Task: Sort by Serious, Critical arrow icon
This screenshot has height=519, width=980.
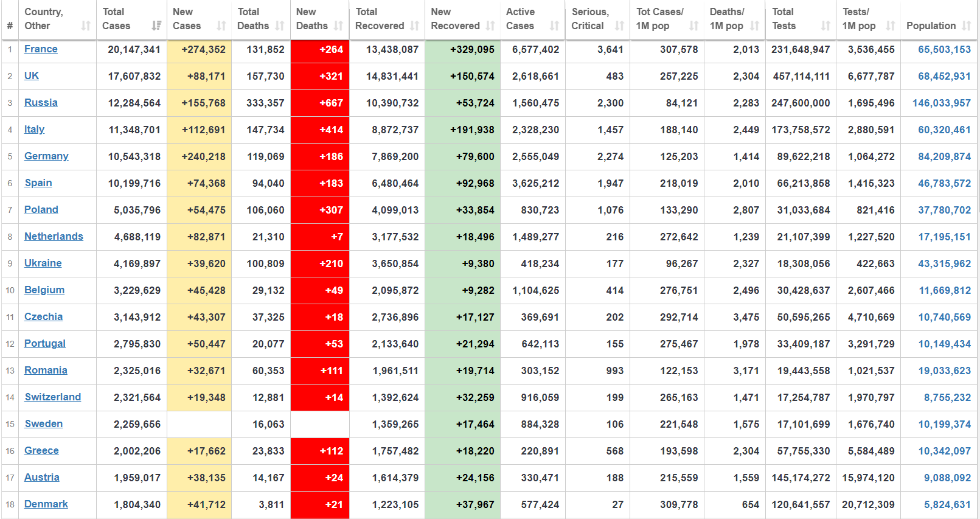Action: 619,26
